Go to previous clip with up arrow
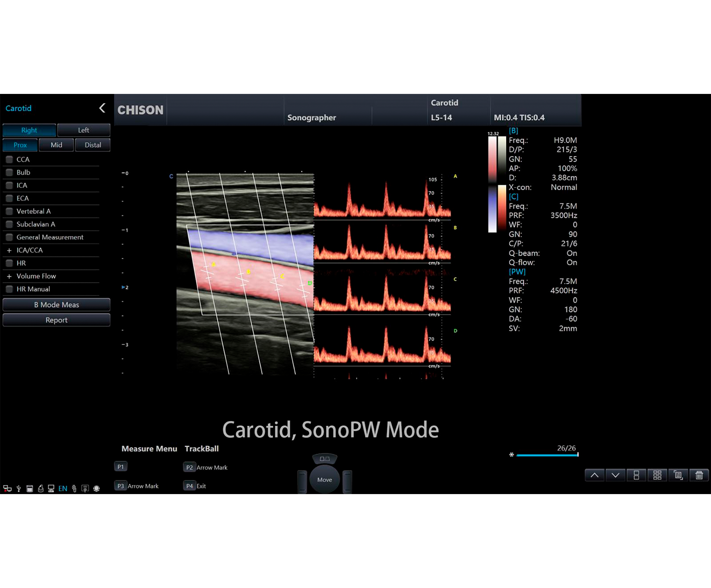The image size is (711, 588). pyautogui.click(x=594, y=475)
